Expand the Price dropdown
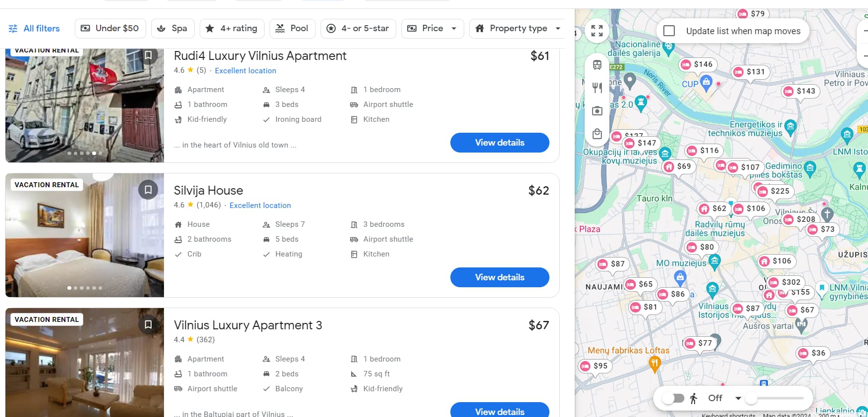This screenshot has width=868, height=417. pyautogui.click(x=432, y=29)
